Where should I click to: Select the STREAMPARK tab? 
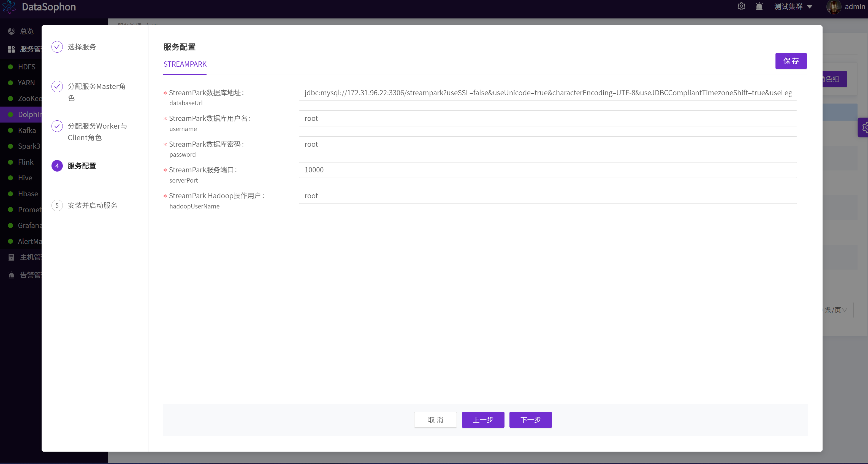(185, 64)
